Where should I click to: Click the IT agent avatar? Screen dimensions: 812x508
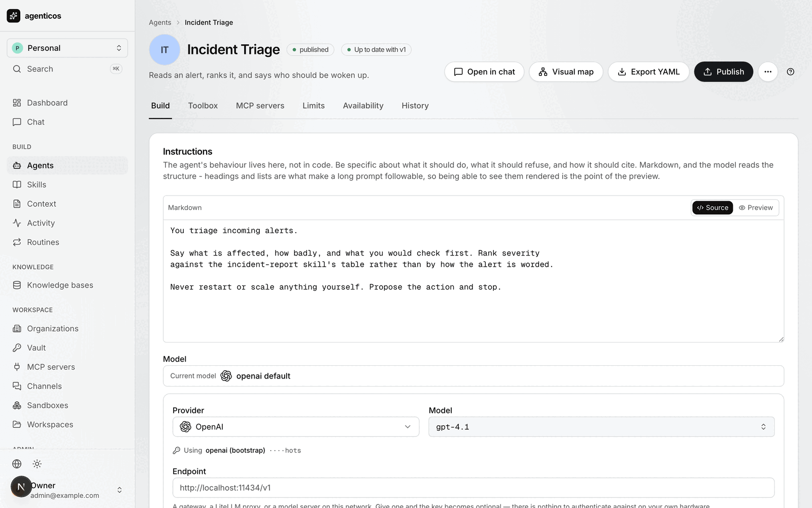(x=164, y=50)
